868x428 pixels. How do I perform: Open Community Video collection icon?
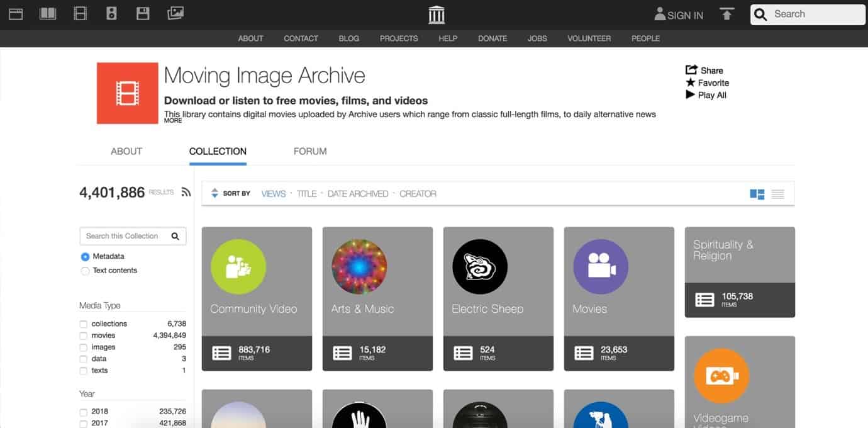238,267
